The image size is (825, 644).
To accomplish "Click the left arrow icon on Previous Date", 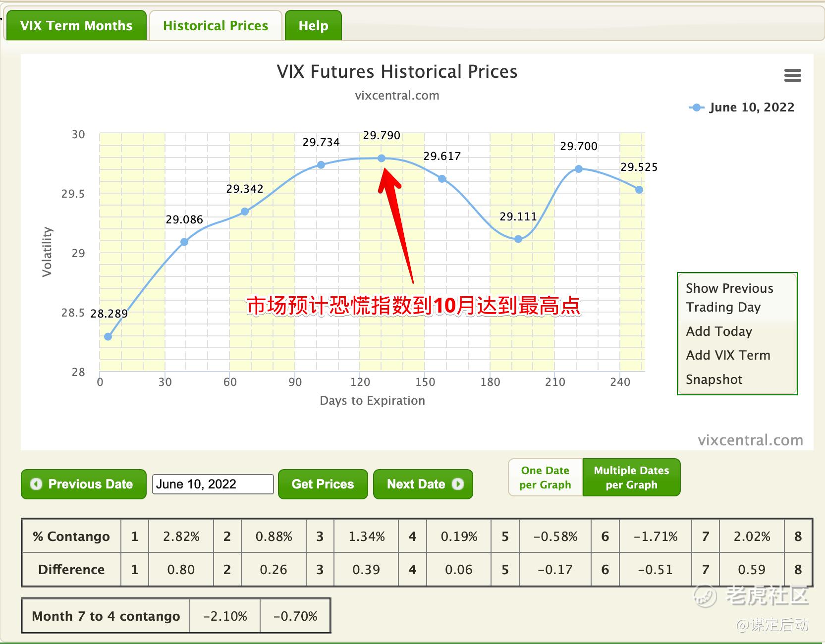I will [36, 484].
